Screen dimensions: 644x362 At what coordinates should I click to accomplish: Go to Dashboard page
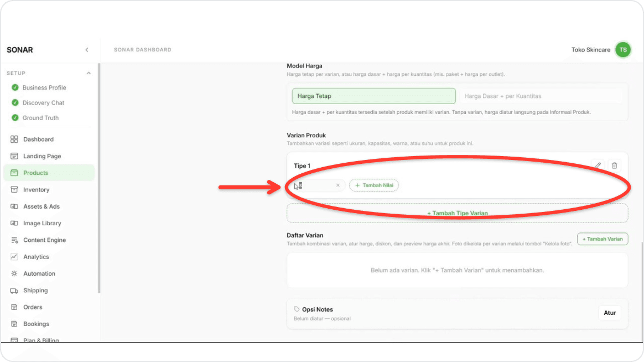pos(39,139)
